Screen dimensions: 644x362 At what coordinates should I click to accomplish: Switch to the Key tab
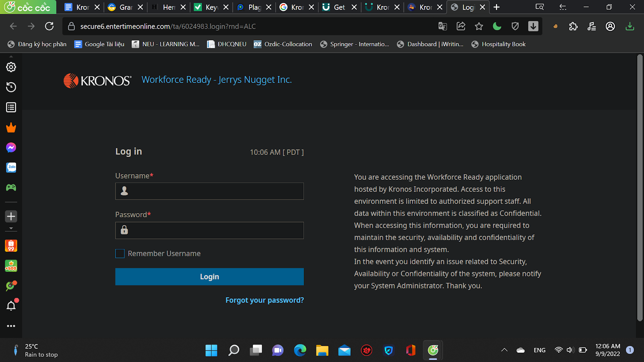211,7
